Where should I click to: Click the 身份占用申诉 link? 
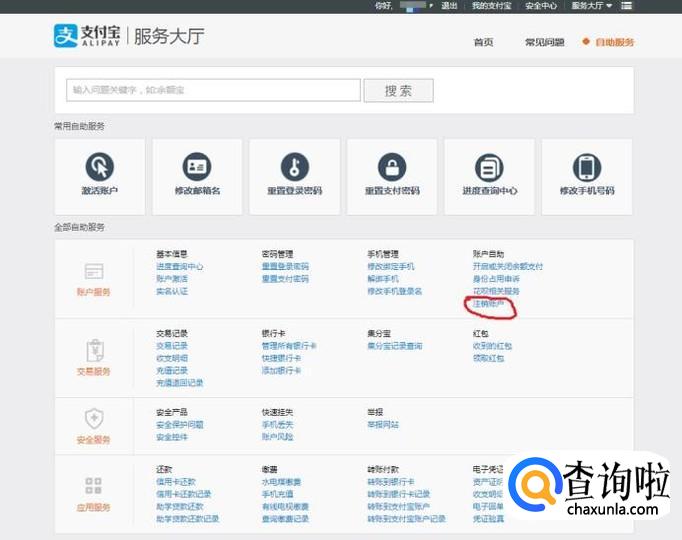(496, 279)
